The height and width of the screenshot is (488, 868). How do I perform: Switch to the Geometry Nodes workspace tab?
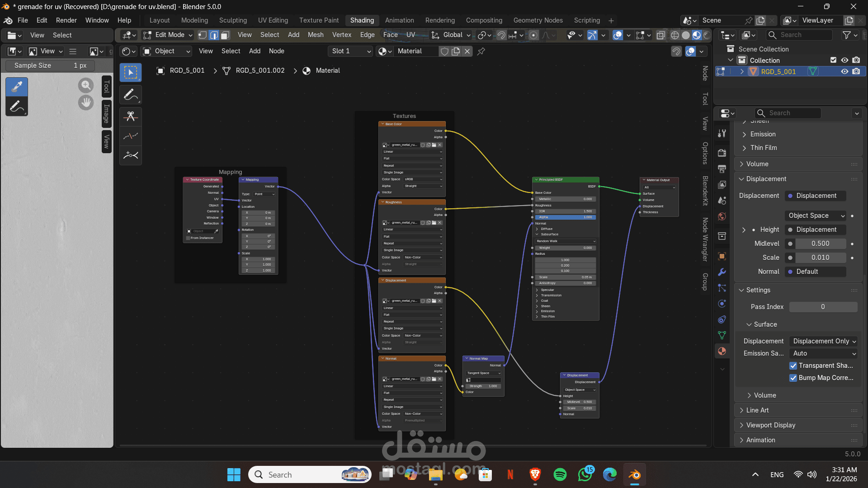point(538,20)
